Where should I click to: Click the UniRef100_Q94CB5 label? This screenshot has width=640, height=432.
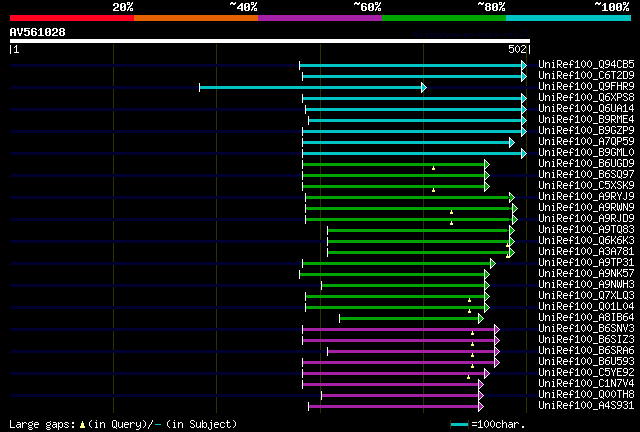tap(586, 64)
